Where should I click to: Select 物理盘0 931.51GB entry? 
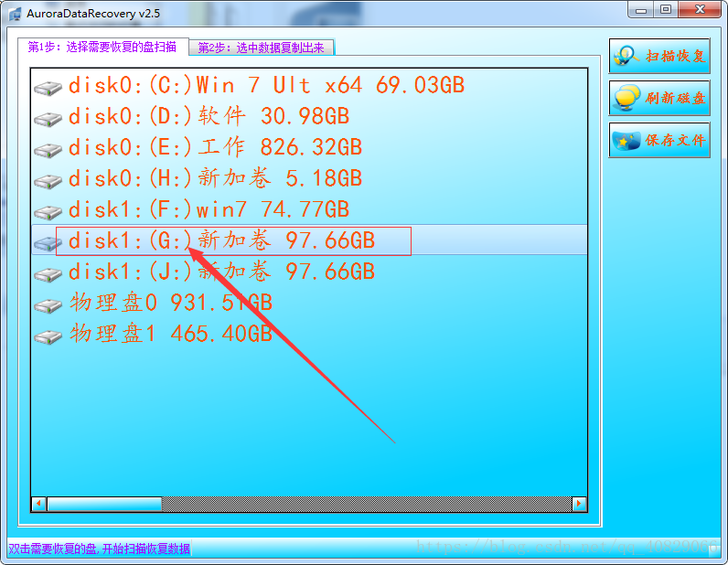coord(171,303)
